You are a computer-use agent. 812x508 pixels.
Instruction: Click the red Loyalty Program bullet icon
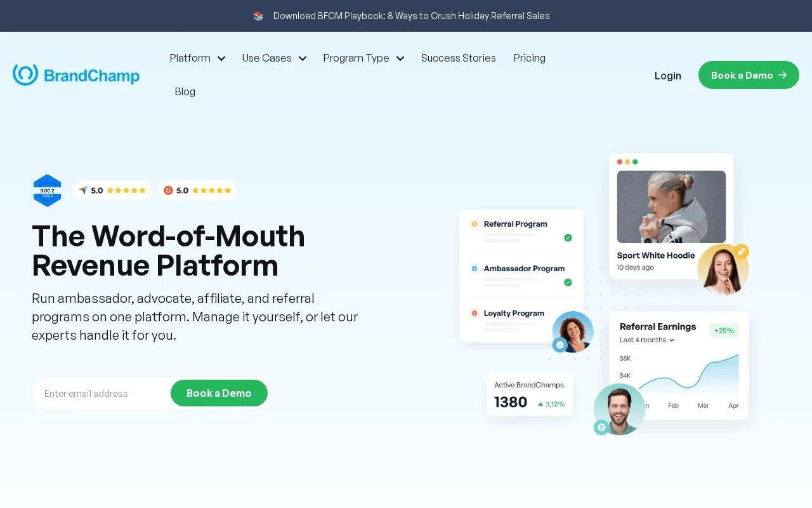click(474, 313)
